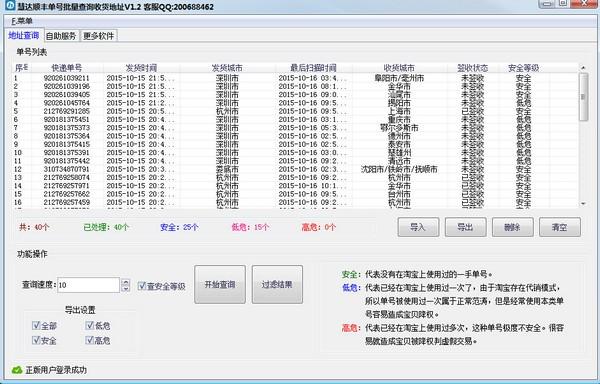Toggle the 低危 export checkbox
Screen dimensions: 600x384
click(90, 325)
